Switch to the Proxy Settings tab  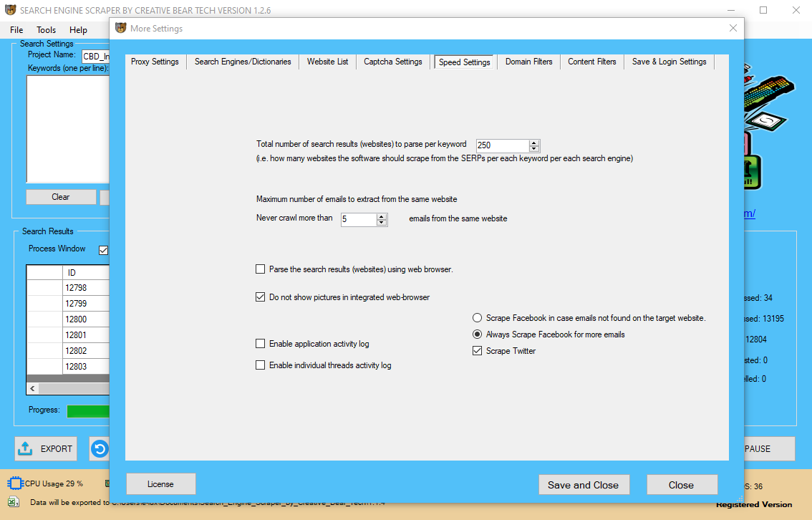(x=155, y=62)
